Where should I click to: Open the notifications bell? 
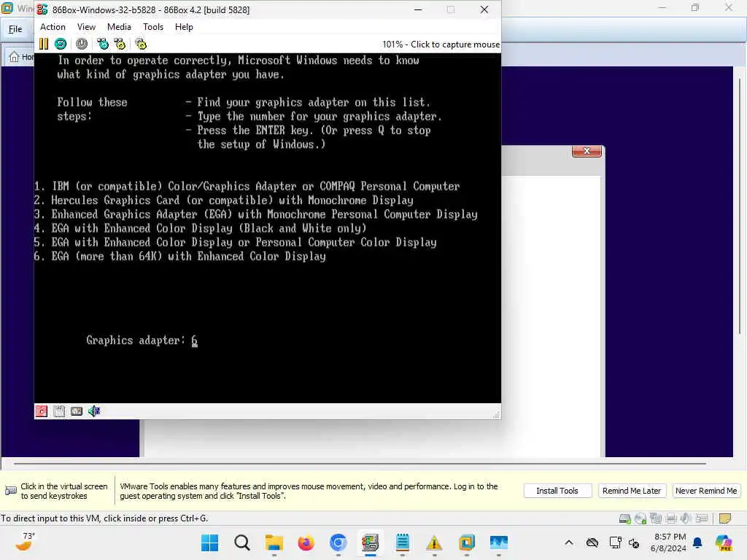697,542
